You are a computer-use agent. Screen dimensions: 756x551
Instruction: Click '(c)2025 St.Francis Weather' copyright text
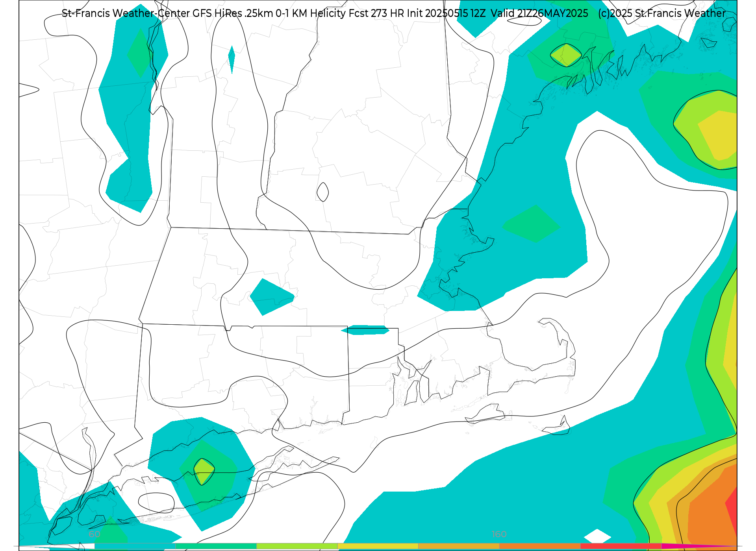pyautogui.click(x=662, y=13)
